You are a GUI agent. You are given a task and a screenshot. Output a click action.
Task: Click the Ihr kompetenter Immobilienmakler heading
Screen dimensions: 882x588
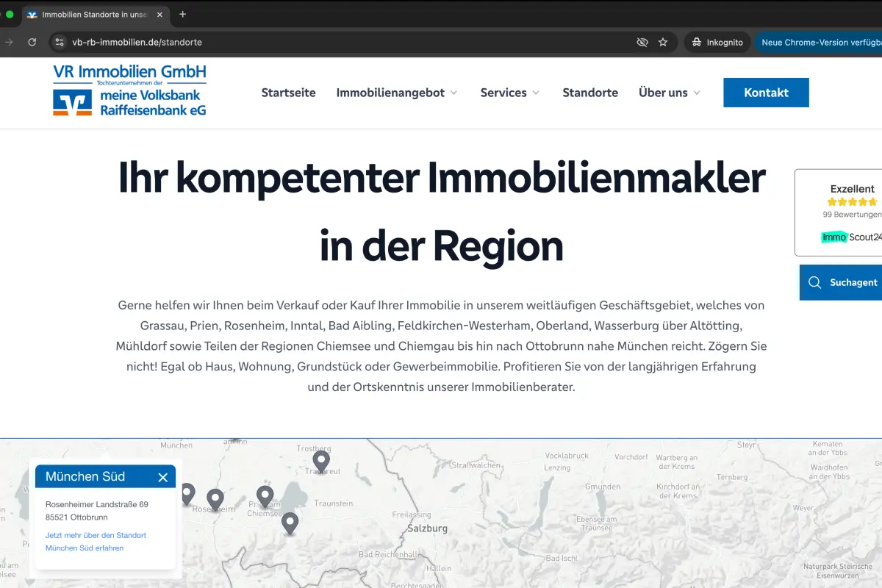(441, 211)
